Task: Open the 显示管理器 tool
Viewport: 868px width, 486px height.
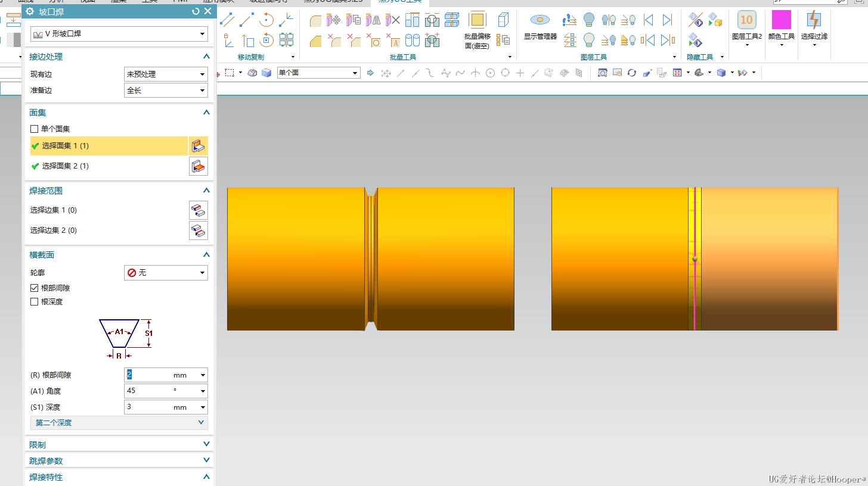Action: point(540,27)
